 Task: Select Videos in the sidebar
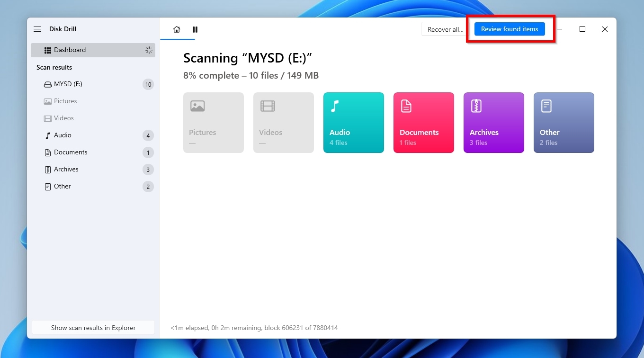[x=93, y=118]
